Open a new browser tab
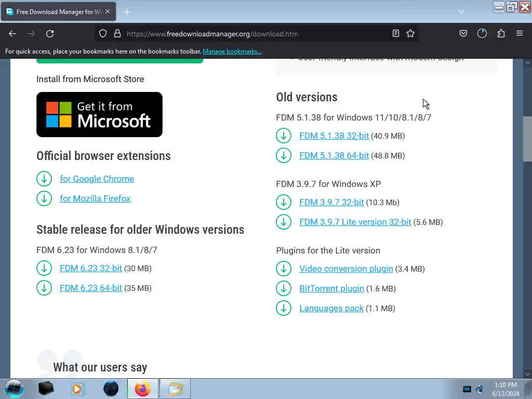 pos(127,12)
